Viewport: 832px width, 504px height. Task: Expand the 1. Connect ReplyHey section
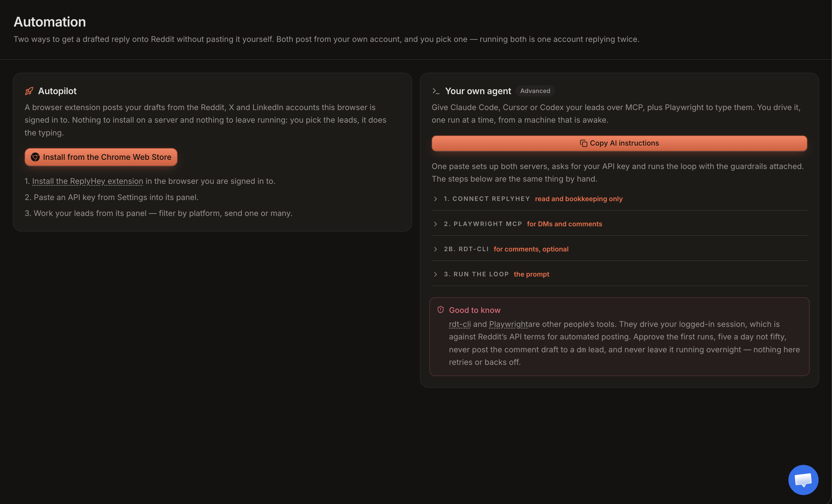[x=619, y=199]
